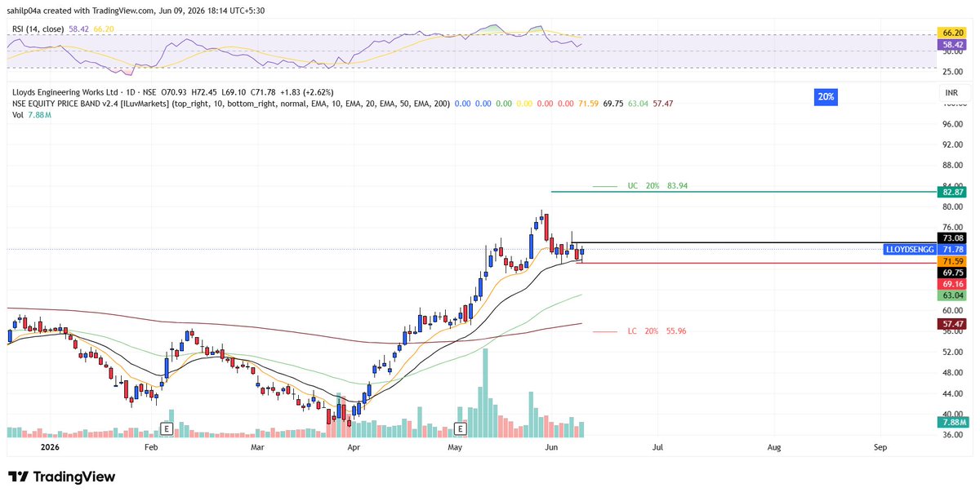This screenshot has width=980, height=497.
Task: Click the 52.00 price scale tick
Action: (x=952, y=352)
